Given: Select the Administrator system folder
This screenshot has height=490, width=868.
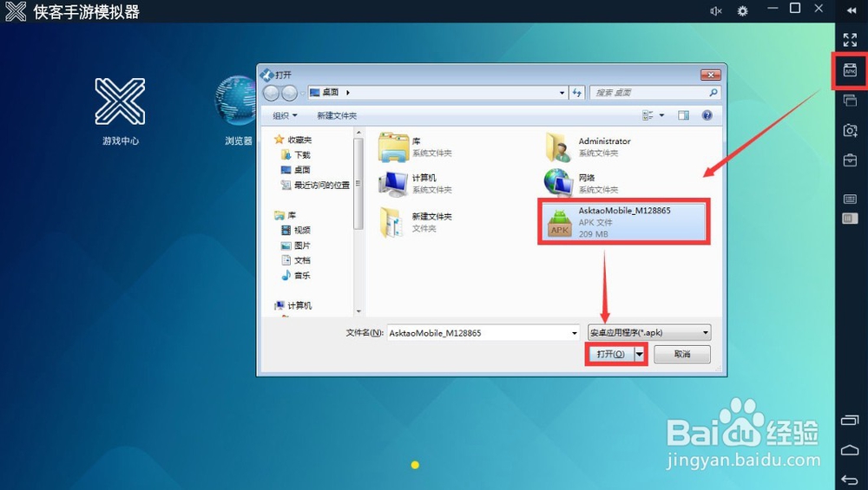Looking at the screenshot, I should tap(589, 147).
